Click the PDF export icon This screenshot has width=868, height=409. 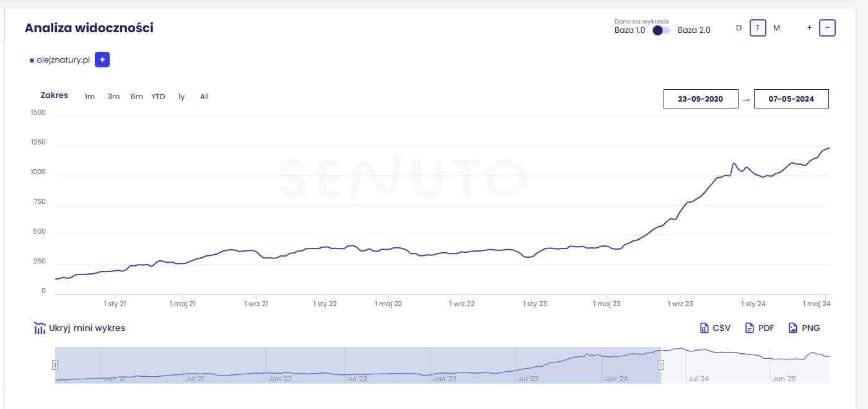[749, 328]
